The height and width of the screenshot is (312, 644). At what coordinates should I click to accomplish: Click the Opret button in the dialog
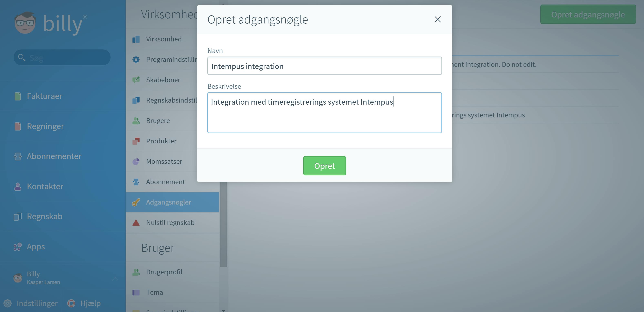(324, 166)
